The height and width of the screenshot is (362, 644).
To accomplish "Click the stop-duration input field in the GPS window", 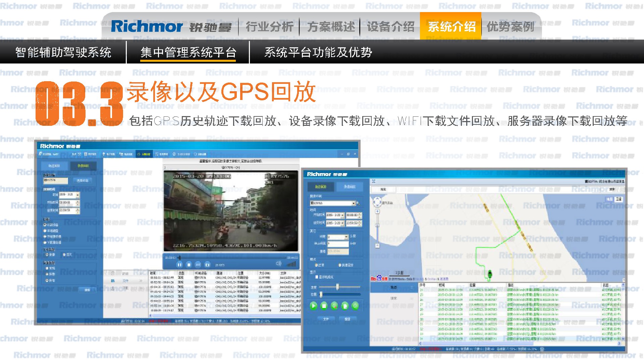I will point(338,244).
